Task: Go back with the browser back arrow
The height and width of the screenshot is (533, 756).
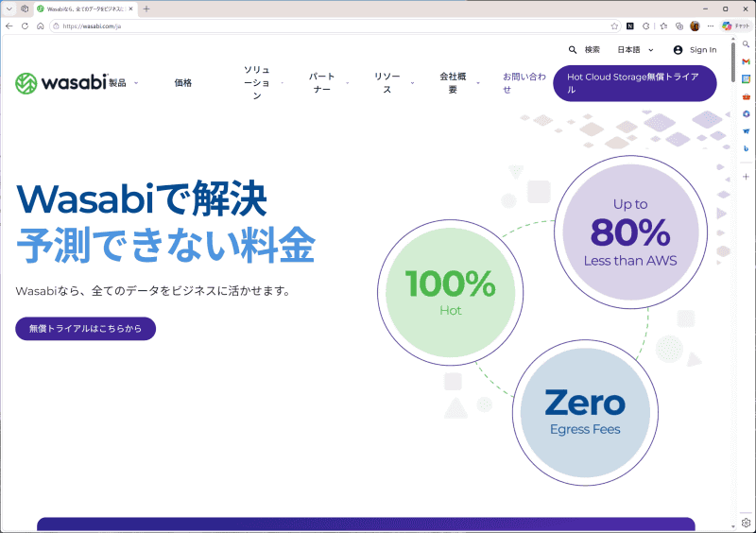Action: point(9,26)
